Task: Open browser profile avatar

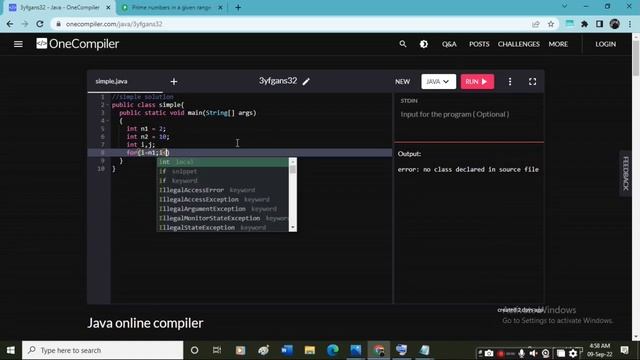Action: (x=614, y=24)
